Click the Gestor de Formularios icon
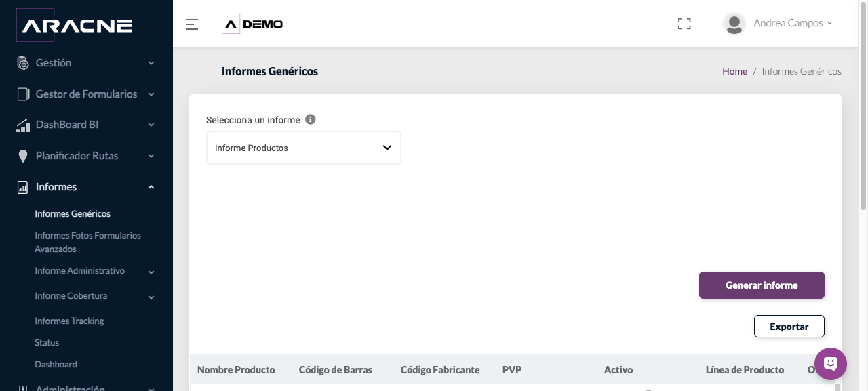This screenshot has height=391, width=868. point(23,94)
